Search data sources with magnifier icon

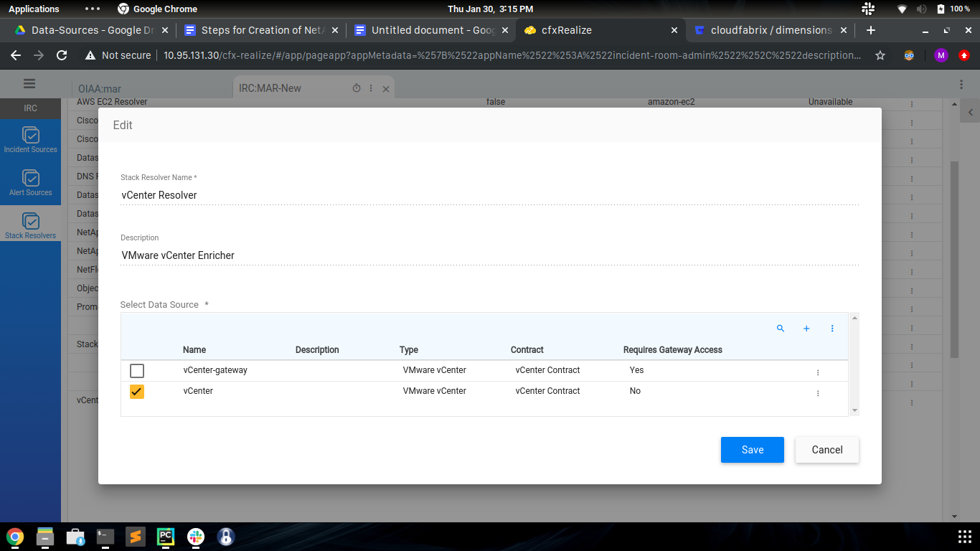(x=781, y=329)
